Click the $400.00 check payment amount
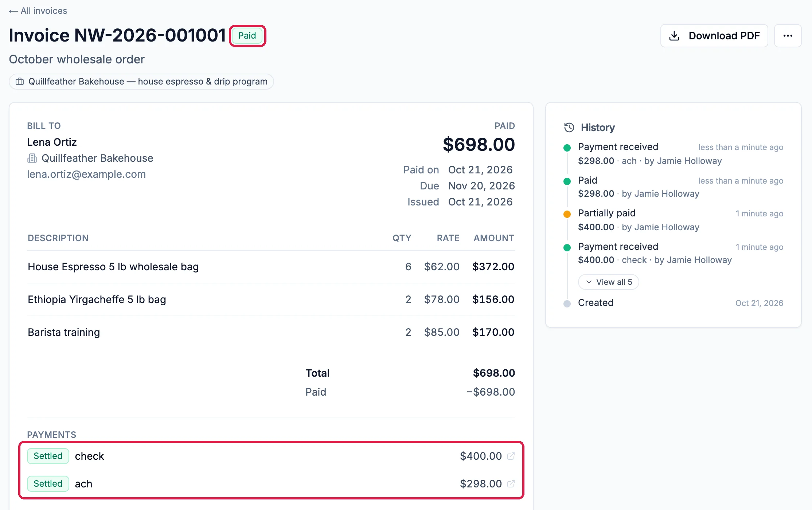This screenshot has width=812, height=510. pos(481,456)
